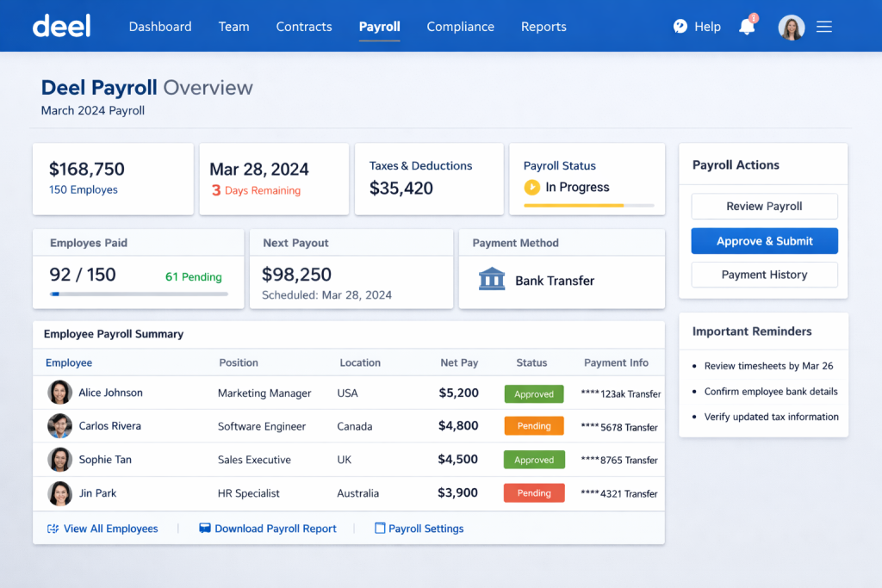Click ****4321 Transfer payment info
882x588 pixels.
click(619, 493)
